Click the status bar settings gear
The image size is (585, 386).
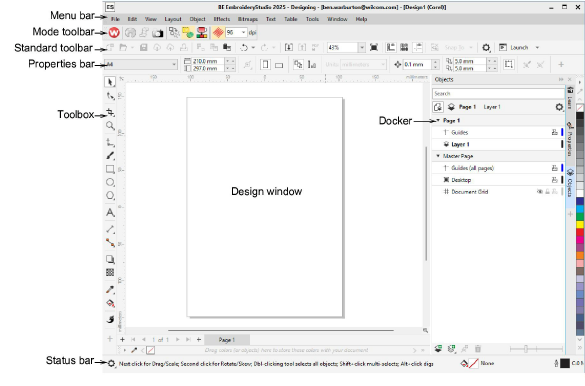[111, 363]
